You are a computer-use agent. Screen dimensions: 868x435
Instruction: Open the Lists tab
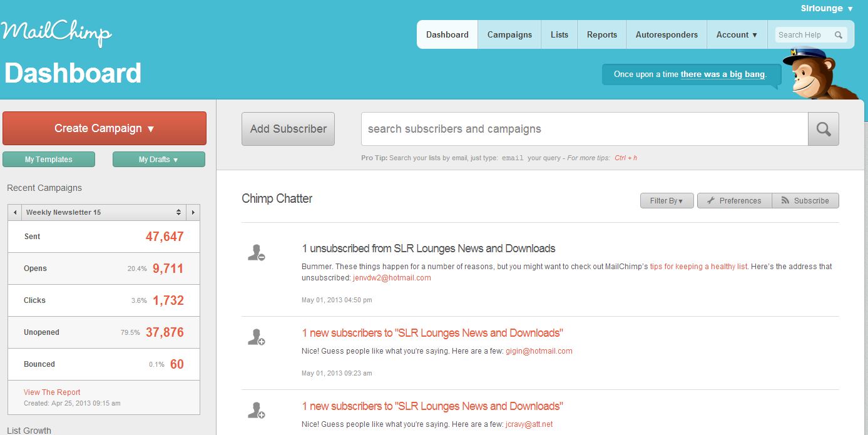point(559,35)
